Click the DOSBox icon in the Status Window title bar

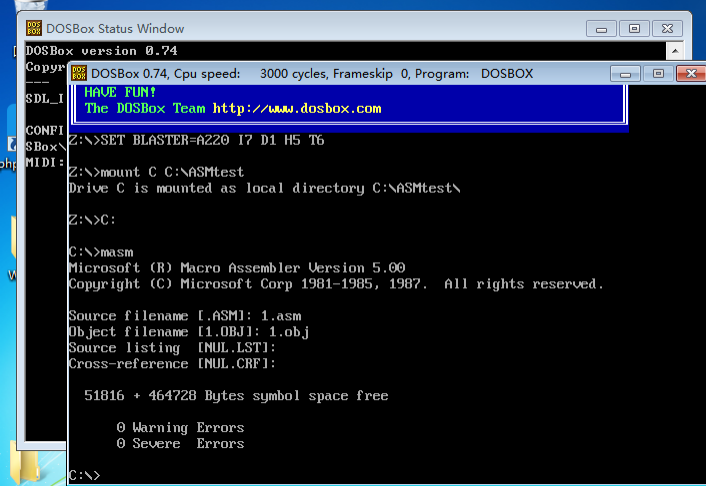(x=34, y=28)
